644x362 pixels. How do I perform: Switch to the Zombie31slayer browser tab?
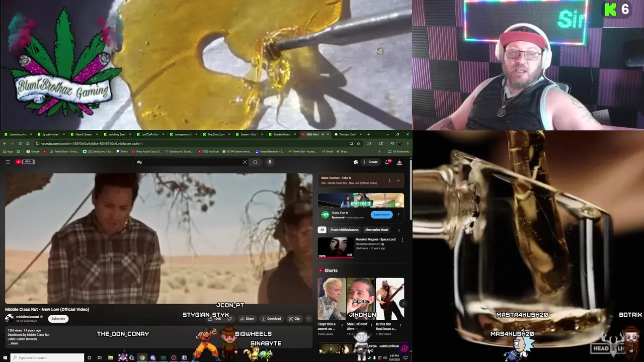pyautogui.click(x=282, y=134)
